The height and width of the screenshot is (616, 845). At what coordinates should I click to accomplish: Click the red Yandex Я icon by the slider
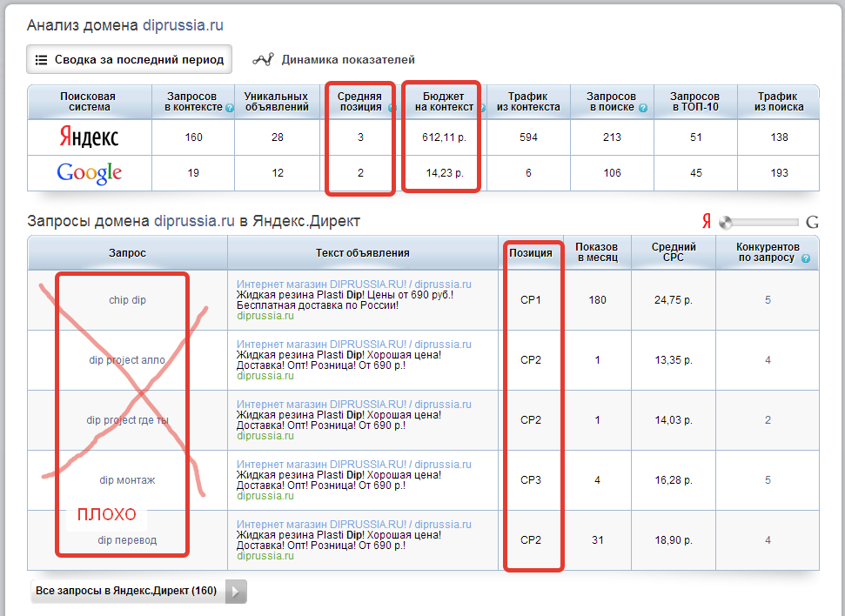click(707, 221)
